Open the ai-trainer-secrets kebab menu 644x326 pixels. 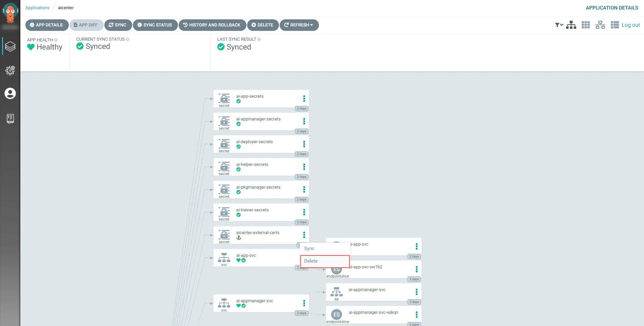click(304, 212)
